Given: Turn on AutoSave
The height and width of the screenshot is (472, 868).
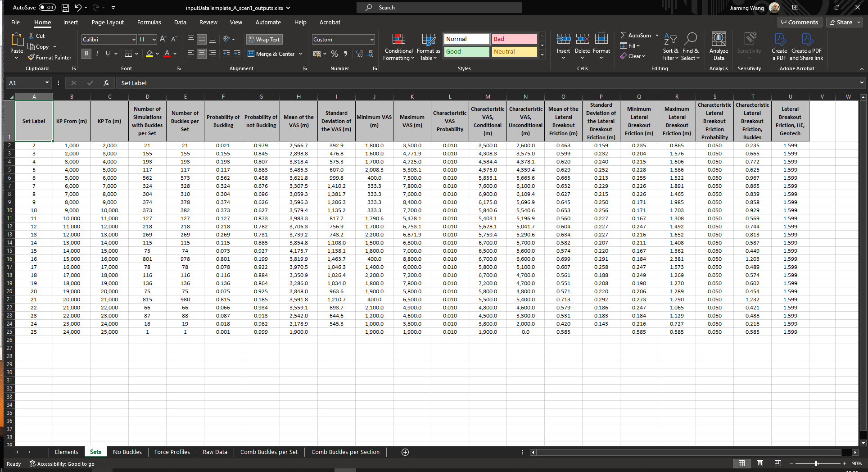Looking at the screenshot, I should [x=47, y=7].
